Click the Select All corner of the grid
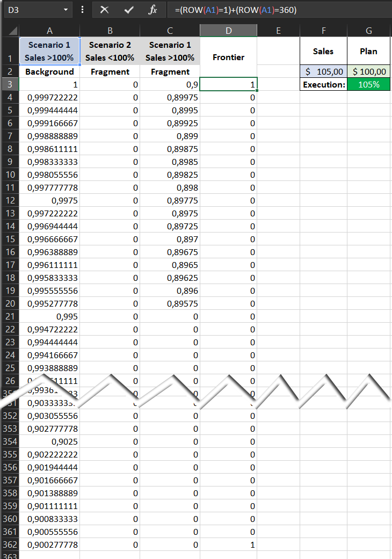This screenshot has width=392, height=559. point(10,31)
